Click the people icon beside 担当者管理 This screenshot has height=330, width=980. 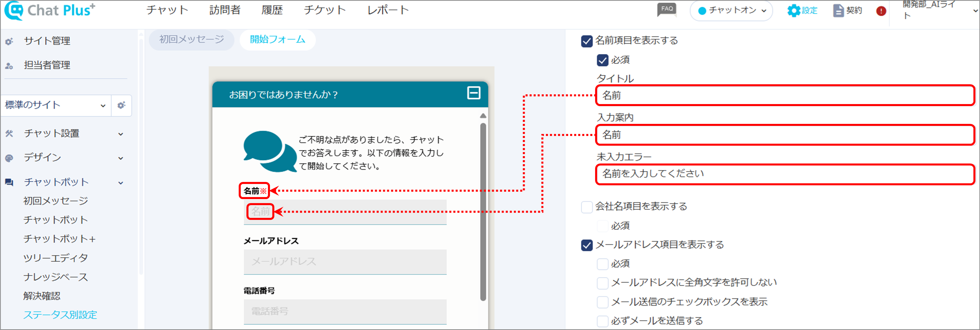(x=9, y=66)
